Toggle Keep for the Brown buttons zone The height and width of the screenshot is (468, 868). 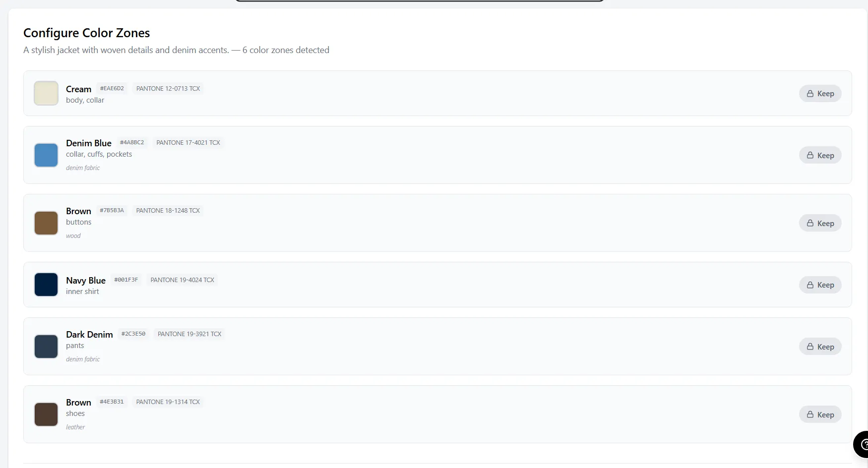point(820,223)
